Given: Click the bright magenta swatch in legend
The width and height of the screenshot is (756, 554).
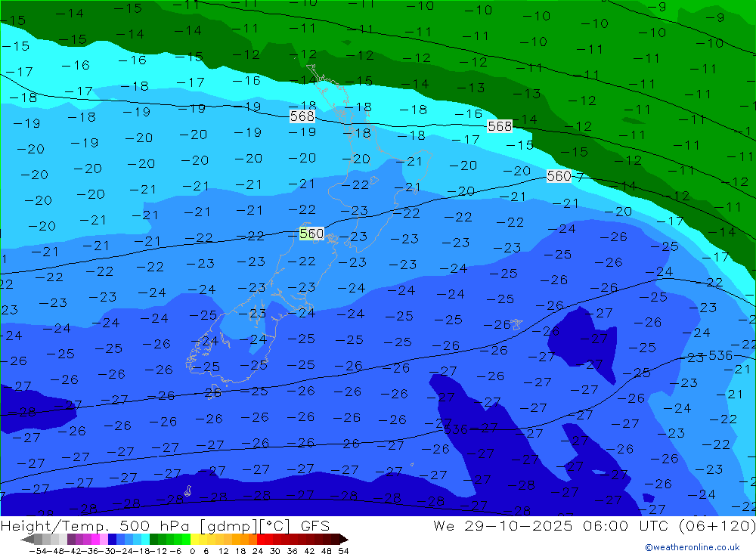Looking at the screenshot, I should click(x=95, y=539).
